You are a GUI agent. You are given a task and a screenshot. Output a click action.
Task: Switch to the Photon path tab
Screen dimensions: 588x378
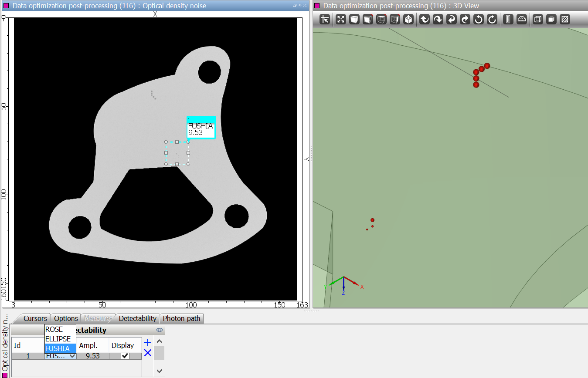pyautogui.click(x=181, y=318)
